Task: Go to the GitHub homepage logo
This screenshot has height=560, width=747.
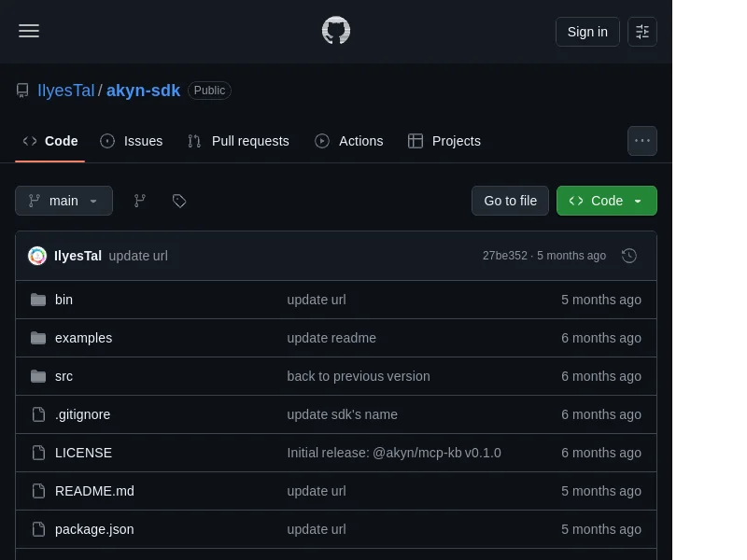Action: [336, 31]
